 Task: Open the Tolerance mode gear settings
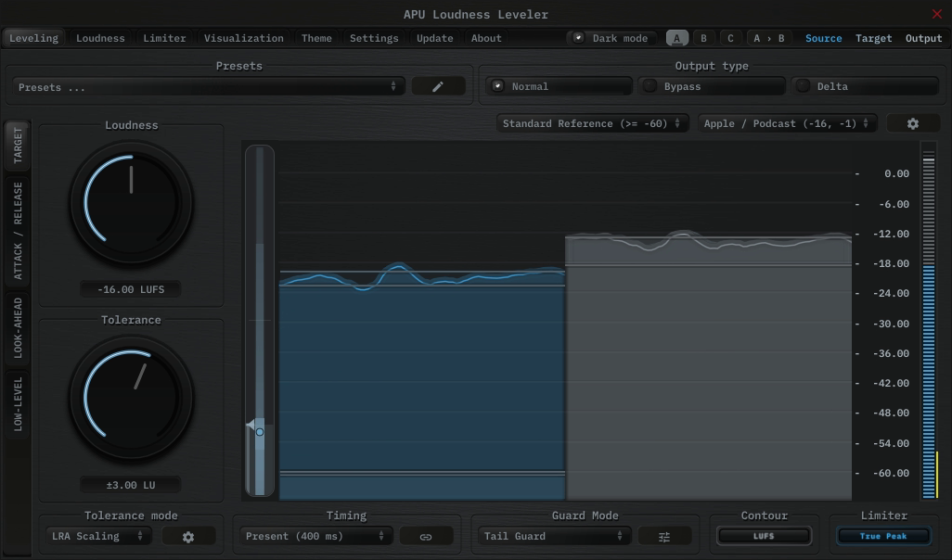click(x=188, y=535)
